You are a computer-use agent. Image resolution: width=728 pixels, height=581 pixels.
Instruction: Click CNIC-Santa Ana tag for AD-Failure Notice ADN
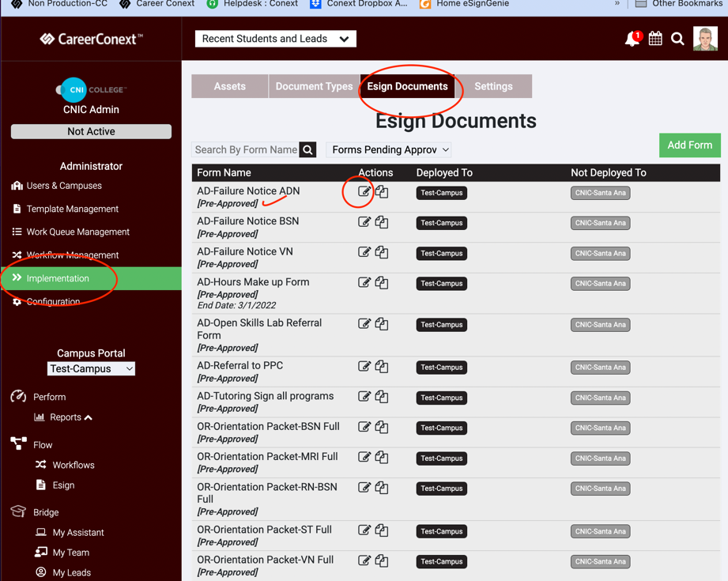(600, 193)
